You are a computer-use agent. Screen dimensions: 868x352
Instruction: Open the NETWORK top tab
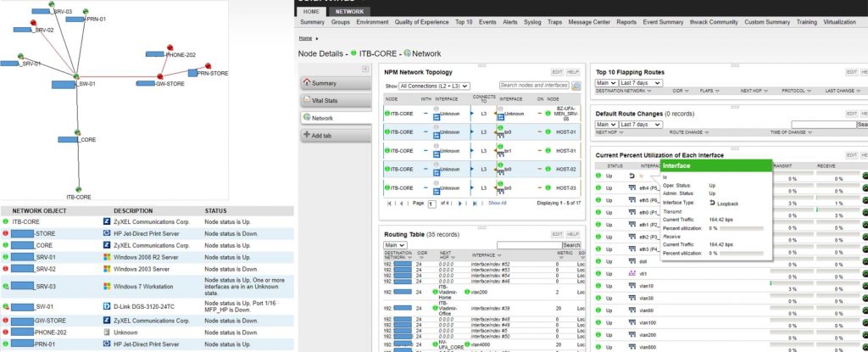[350, 12]
